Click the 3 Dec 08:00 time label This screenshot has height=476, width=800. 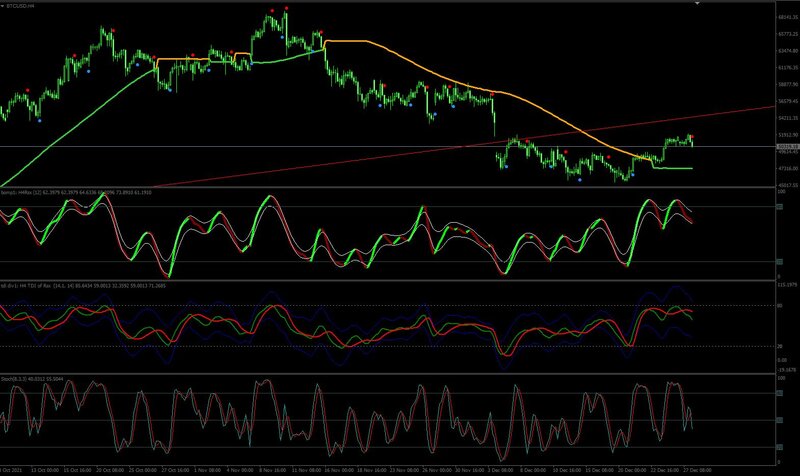[501, 470]
